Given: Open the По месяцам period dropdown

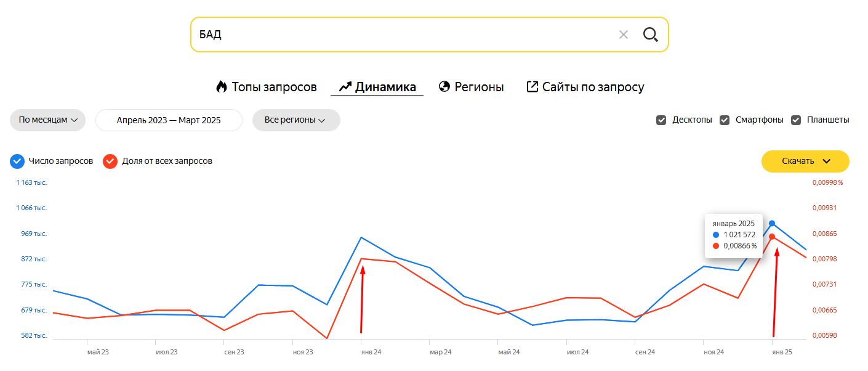Looking at the screenshot, I should tap(47, 120).
